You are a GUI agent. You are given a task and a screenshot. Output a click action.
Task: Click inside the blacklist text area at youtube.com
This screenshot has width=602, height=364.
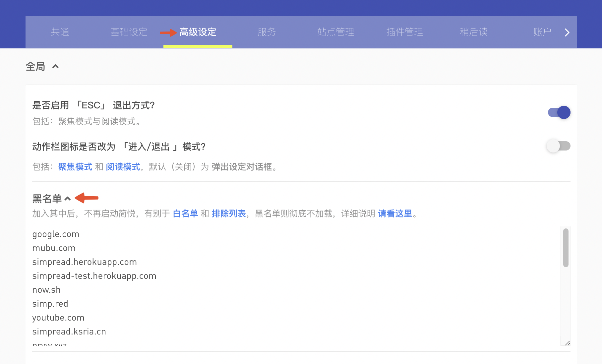pyautogui.click(x=58, y=318)
